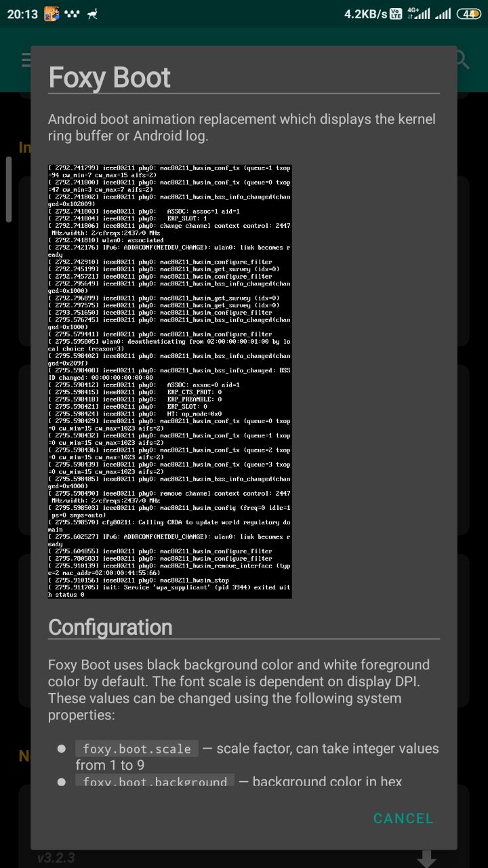The image size is (488, 868).
Task: Select the foxy.boot.scale property code
Action: coord(137,749)
